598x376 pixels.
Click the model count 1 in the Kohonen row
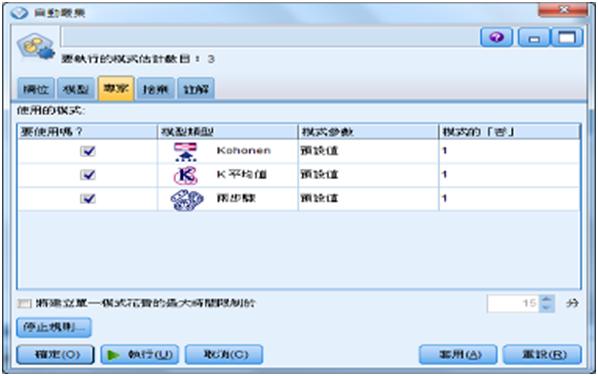[x=445, y=151]
